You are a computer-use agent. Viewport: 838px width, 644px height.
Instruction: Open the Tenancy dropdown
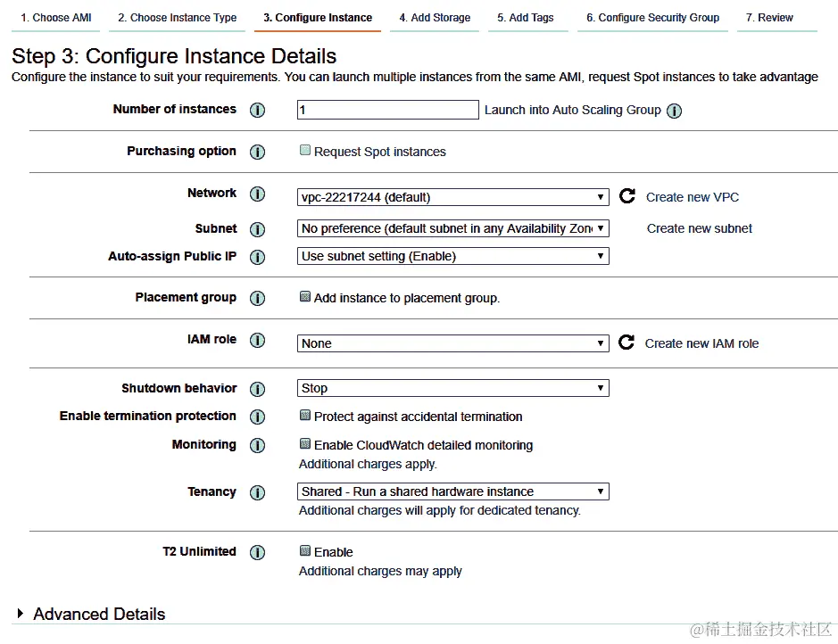(x=453, y=491)
